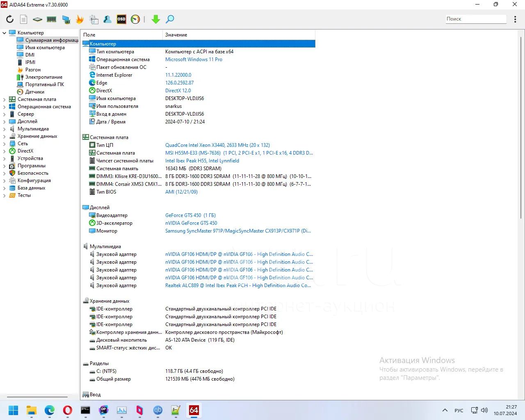Open MSI H55M-E33 motherboard link
The height and width of the screenshot is (420, 525).
239,153
